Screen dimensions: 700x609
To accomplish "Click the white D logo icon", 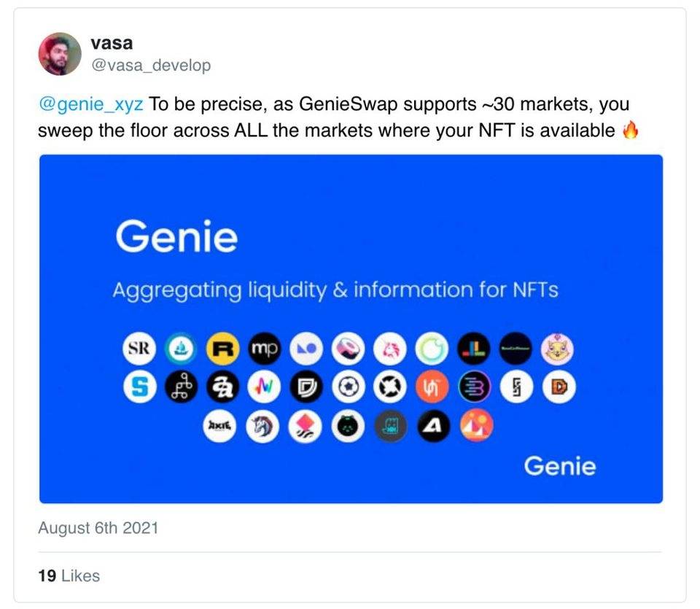I will click(x=559, y=387).
